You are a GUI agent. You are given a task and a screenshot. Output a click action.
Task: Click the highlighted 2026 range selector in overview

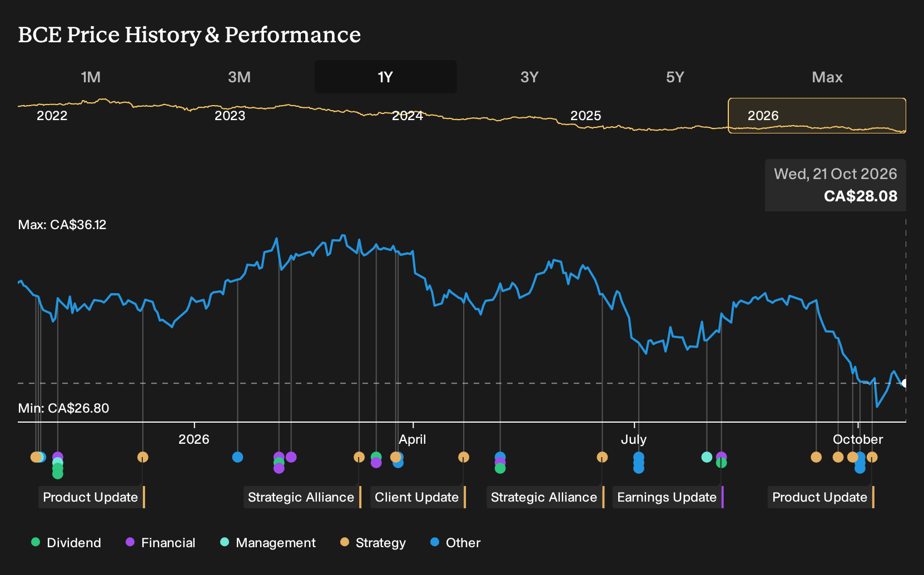[817, 116]
